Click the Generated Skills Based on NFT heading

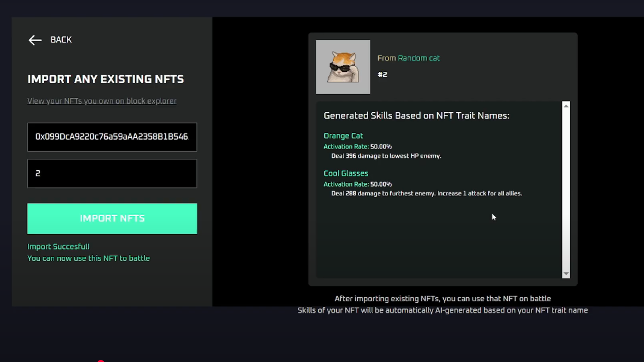coord(417,116)
